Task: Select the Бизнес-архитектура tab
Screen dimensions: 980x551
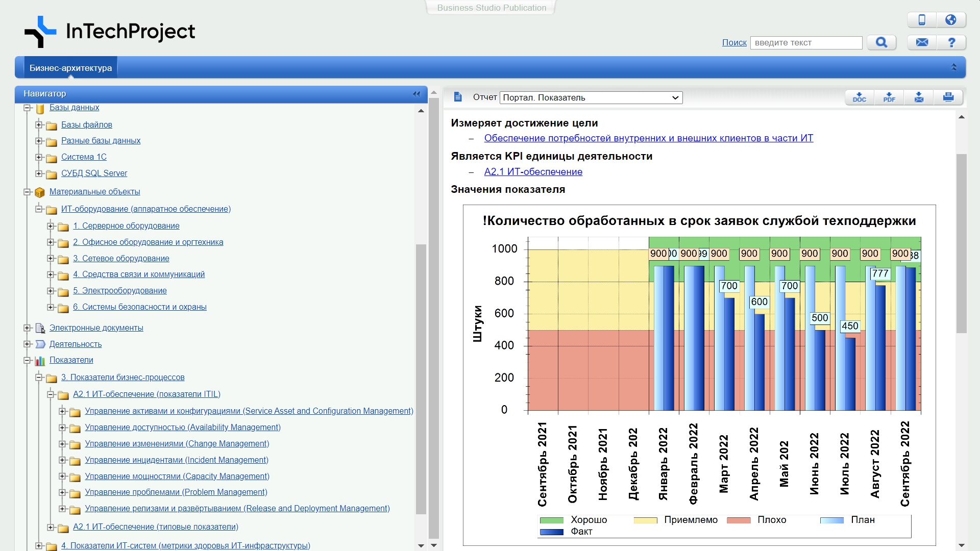Action: pos(70,68)
